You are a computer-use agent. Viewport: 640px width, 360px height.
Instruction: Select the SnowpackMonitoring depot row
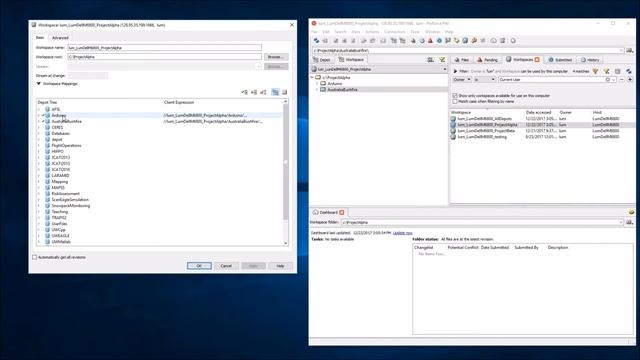71,206
